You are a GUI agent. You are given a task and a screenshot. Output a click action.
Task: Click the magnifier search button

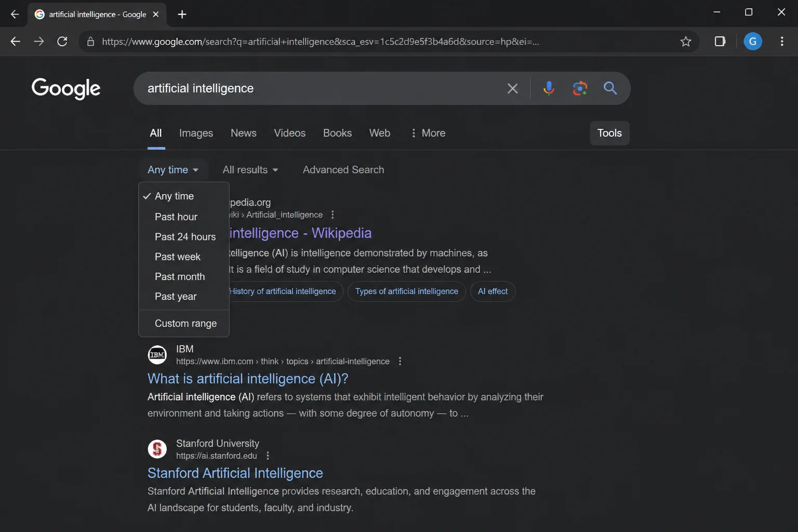tap(610, 88)
